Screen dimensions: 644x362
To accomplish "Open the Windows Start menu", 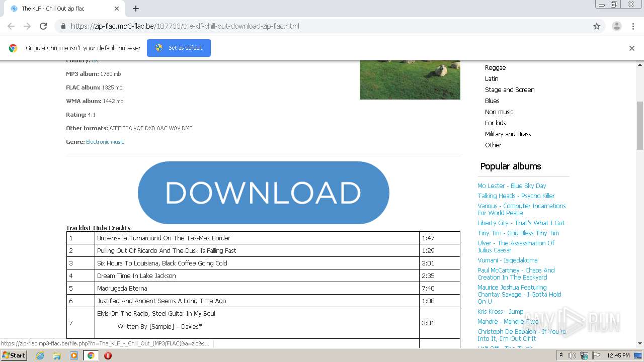I will tap(14, 355).
